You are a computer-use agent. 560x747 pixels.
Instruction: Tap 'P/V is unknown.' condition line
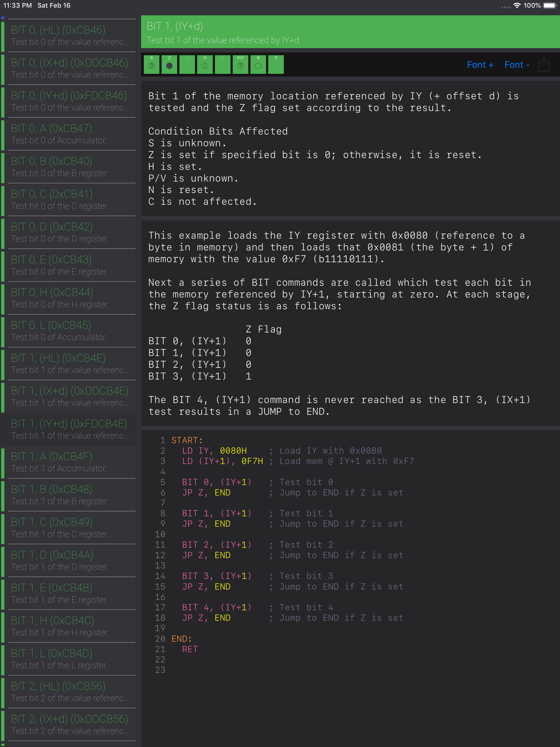(x=193, y=178)
